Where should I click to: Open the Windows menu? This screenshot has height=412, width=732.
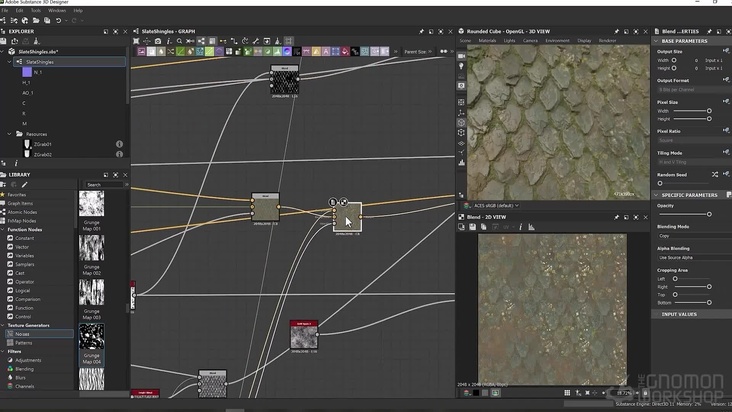(x=57, y=10)
